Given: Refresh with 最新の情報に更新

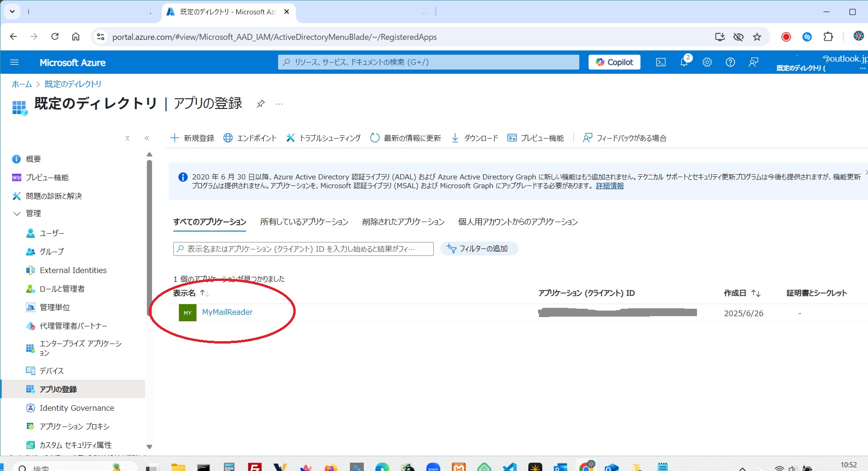Looking at the screenshot, I should click(x=405, y=138).
